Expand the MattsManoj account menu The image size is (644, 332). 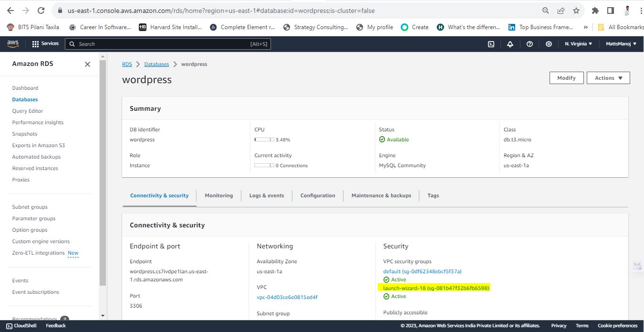tap(621, 44)
